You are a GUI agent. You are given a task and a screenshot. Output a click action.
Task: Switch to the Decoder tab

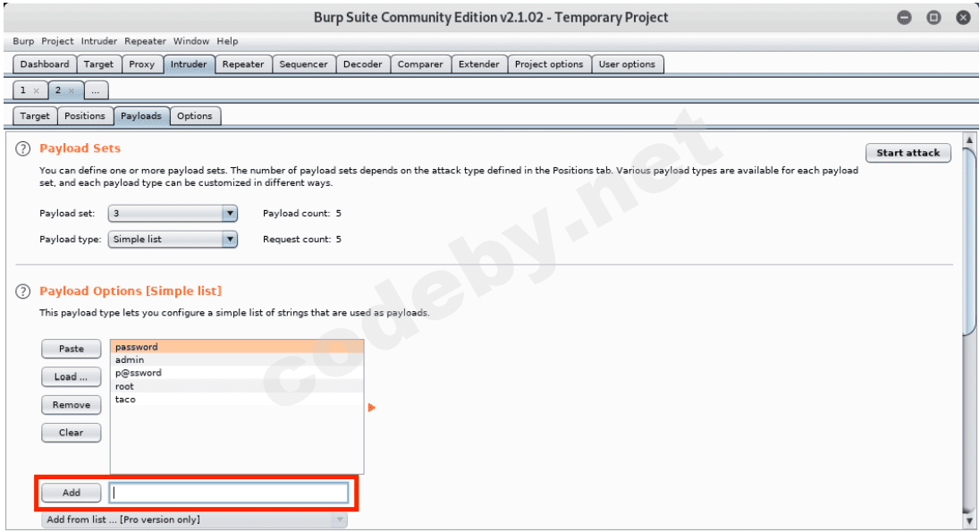[x=362, y=64]
